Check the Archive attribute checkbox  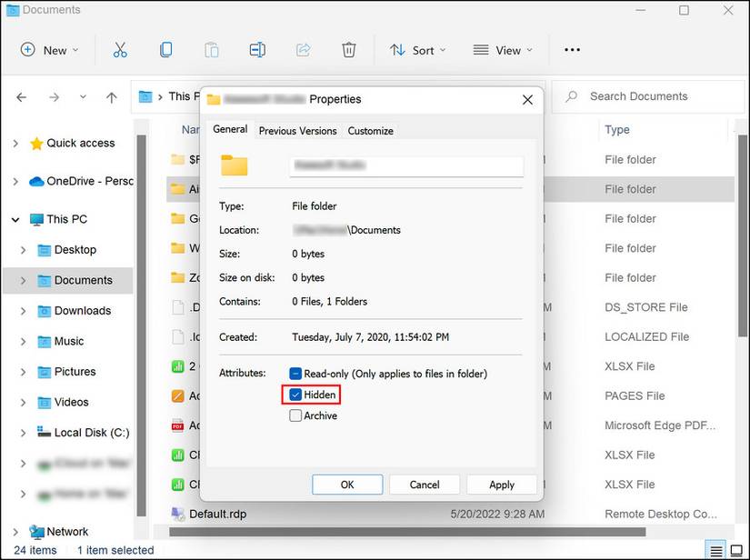(295, 415)
